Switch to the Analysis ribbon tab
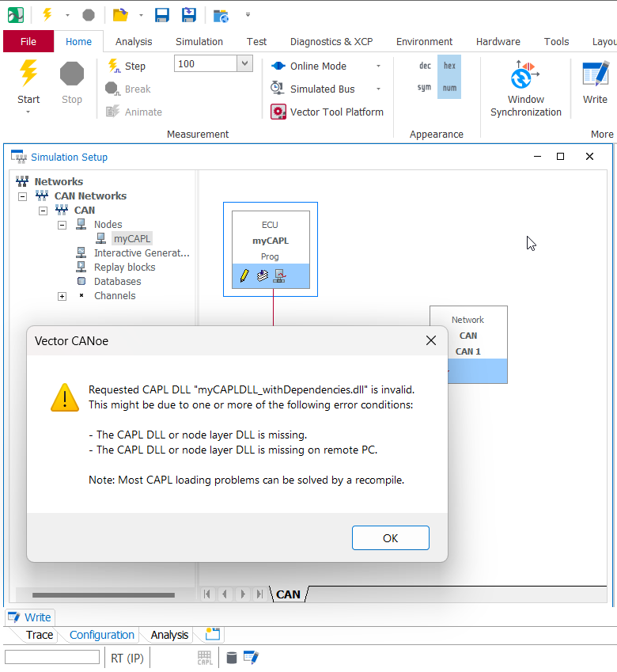 [x=134, y=41]
